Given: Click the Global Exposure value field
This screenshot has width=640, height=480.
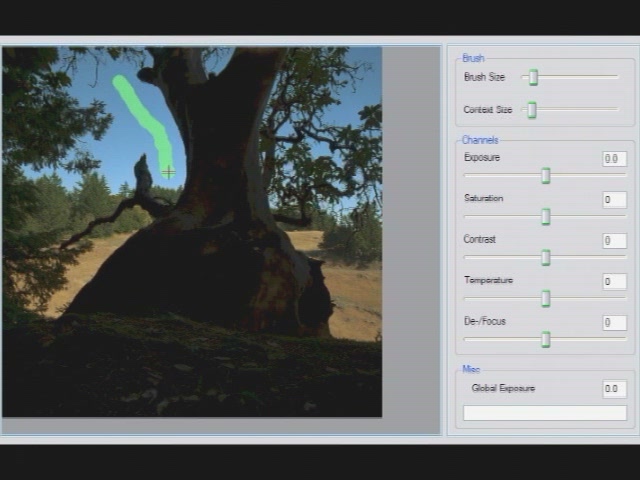Looking at the screenshot, I should (614, 389).
